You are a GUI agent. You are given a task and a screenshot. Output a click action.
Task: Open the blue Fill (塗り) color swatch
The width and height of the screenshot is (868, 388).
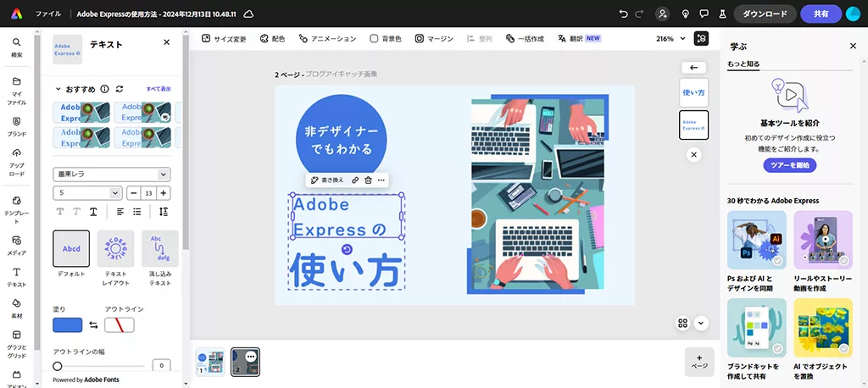(68, 325)
